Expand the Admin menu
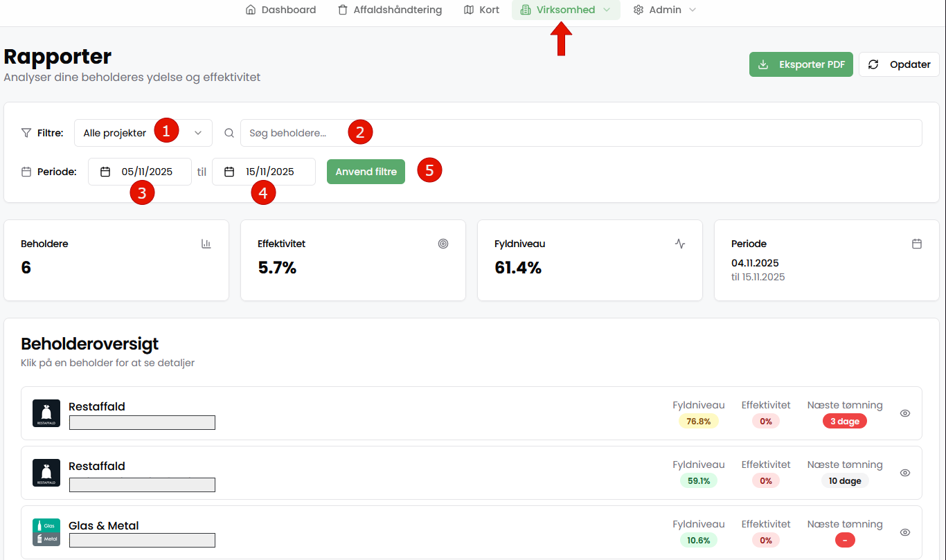 pyautogui.click(x=664, y=10)
